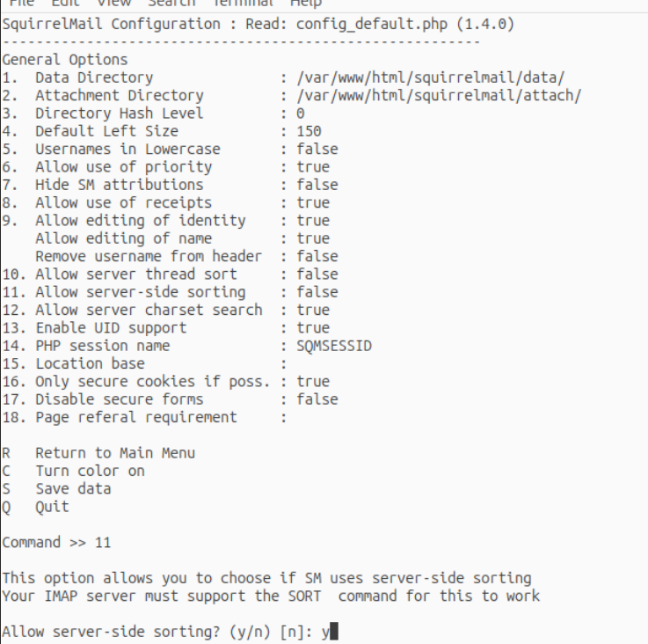The width and height of the screenshot is (648, 644).
Task: Click the Allow server-side sorting option line
Action: [170, 292]
